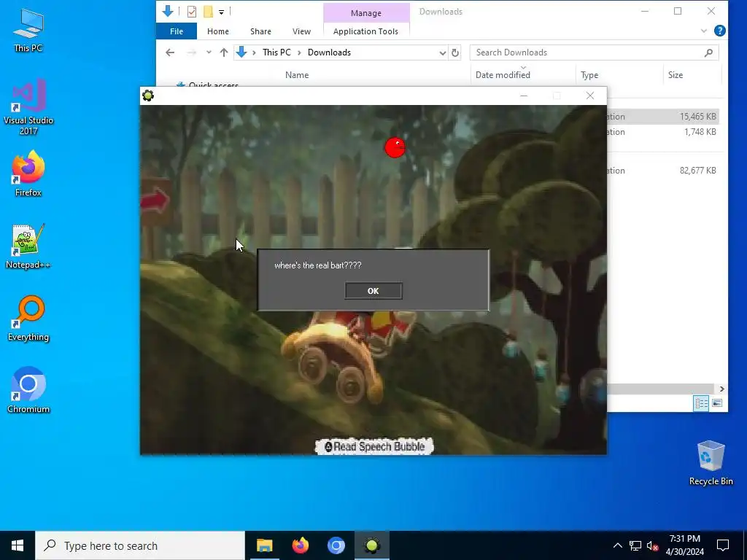Open File tab in Explorer ribbon
The width and height of the screenshot is (747, 560).
click(177, 31)
